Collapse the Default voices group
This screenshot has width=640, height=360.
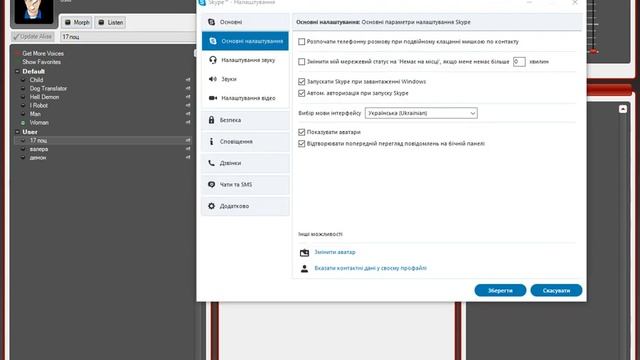[17, 71]
